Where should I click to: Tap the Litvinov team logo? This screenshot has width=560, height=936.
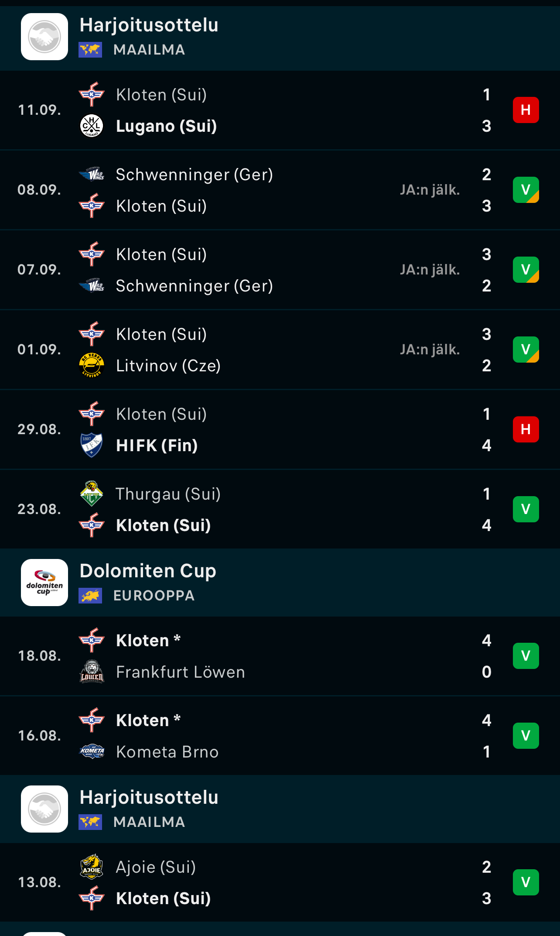pos(92,365)
